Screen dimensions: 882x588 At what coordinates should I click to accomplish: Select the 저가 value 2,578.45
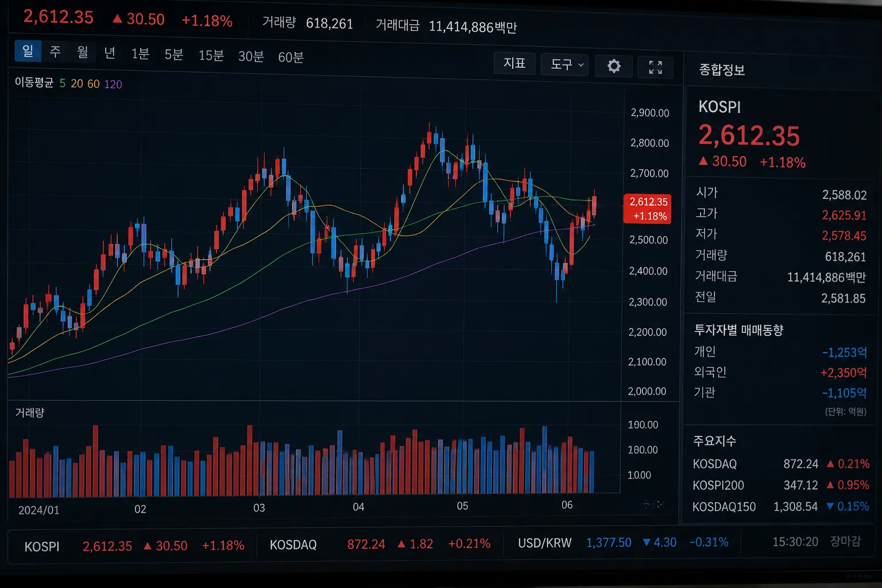pos(844,236)
